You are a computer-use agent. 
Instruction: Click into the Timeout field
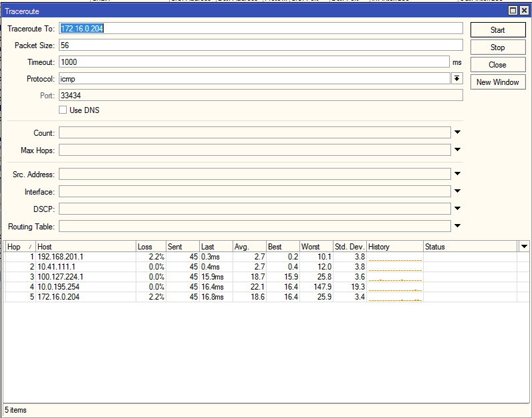click(x=255, y=62)
